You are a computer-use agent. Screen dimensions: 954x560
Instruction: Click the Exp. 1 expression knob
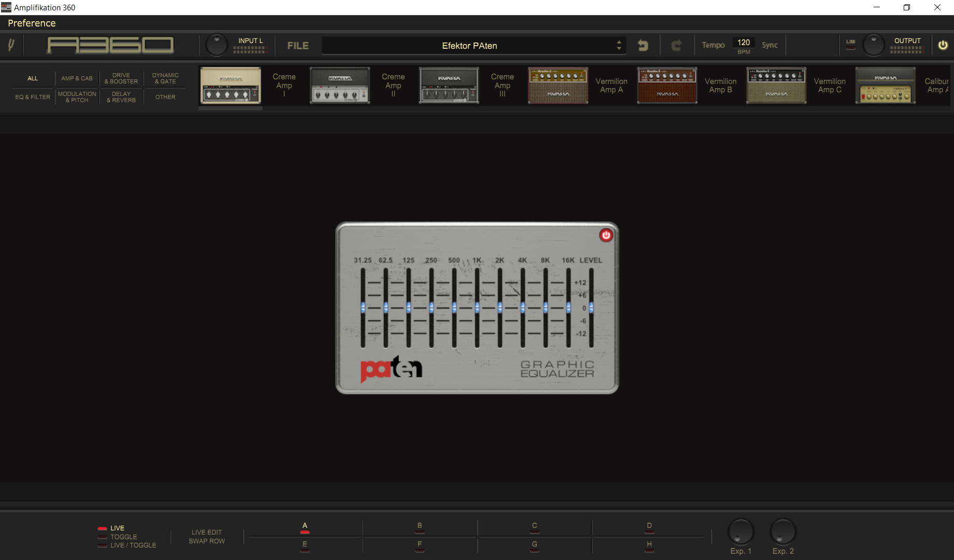(x=741, y=531)
